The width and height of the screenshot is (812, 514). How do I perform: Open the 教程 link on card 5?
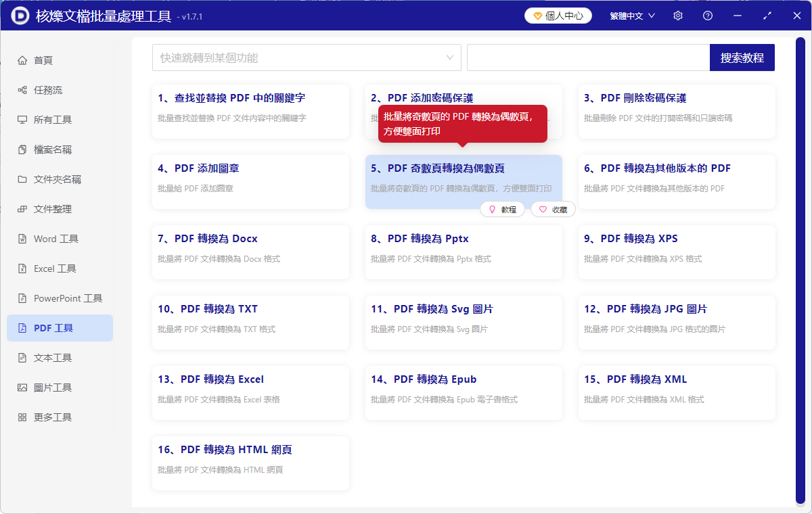pos(502,209)
